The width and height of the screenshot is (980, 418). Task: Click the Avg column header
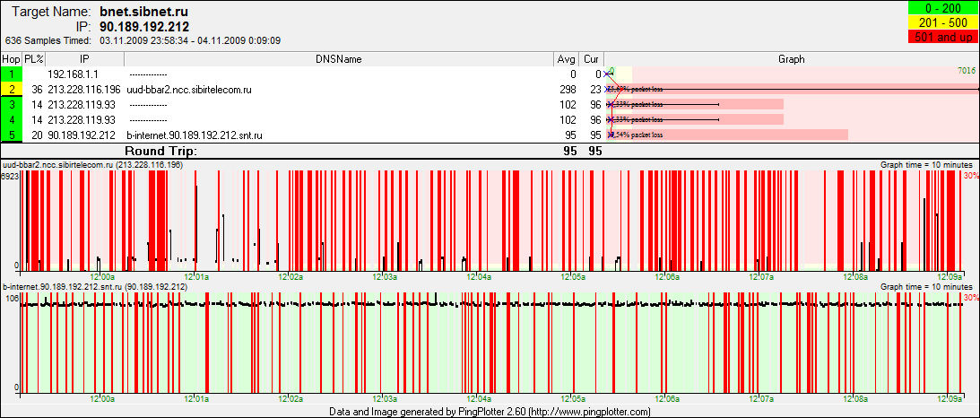point(566,59)
